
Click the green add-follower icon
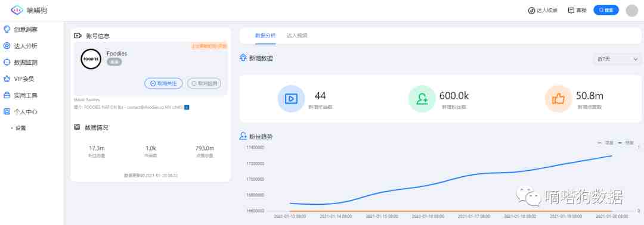coord(422,99)
